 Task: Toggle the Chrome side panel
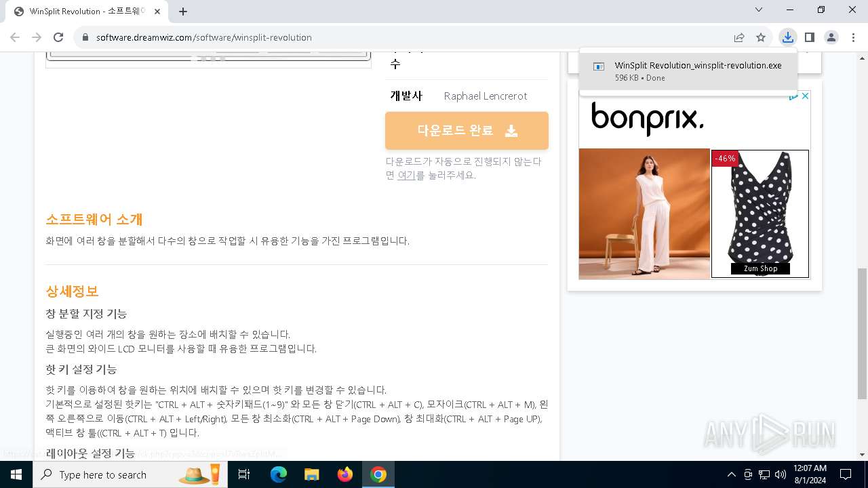(809, 37)
